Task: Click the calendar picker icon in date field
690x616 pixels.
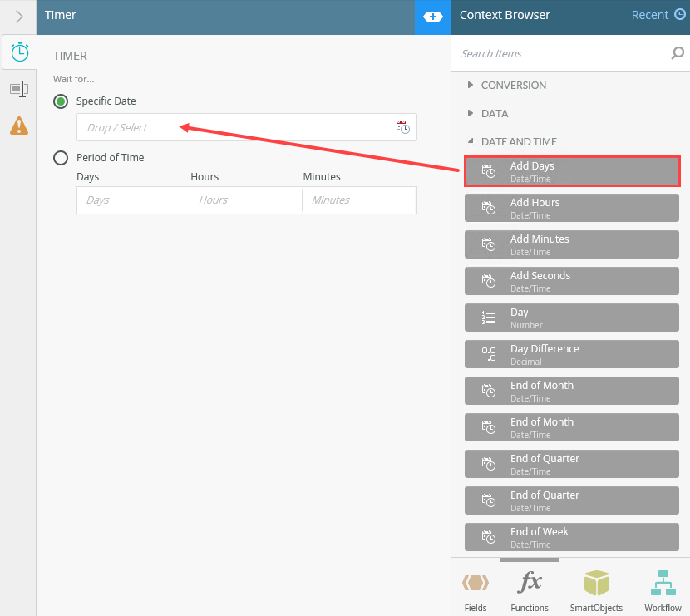Action: 402,127
